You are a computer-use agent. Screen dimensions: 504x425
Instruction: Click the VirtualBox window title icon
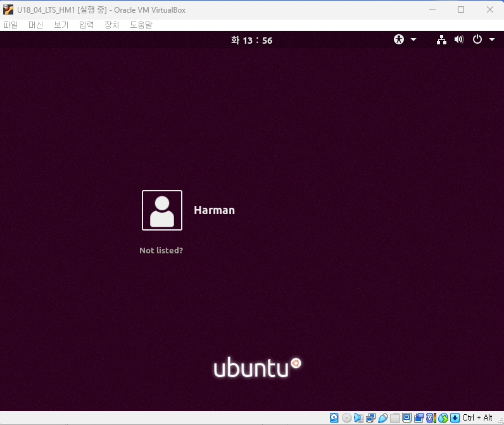tap(8, 10)
